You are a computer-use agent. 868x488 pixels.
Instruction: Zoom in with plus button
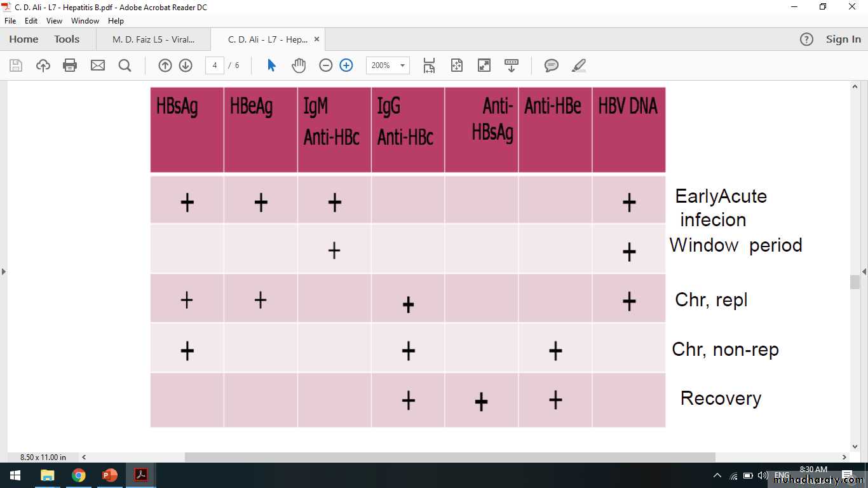[x=346, y=65]
